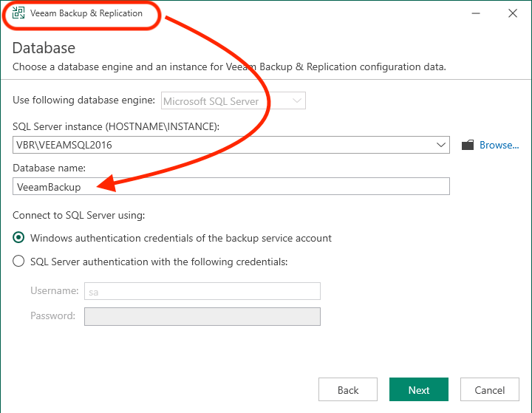Focus the Database name field with VeeamBackup
Viewport: 532px width, 413px height.
[231, 186]
